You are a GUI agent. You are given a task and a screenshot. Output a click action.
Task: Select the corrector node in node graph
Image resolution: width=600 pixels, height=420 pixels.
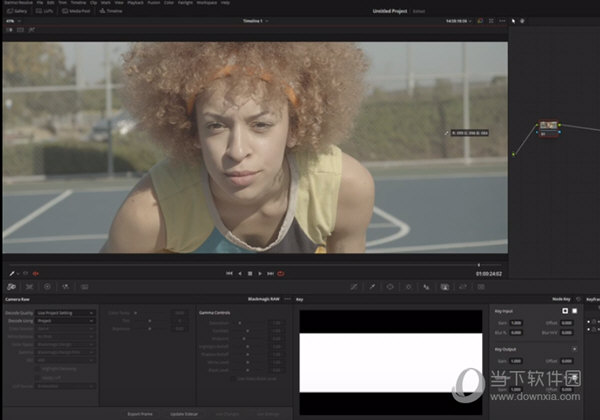[x=547, y=128]
